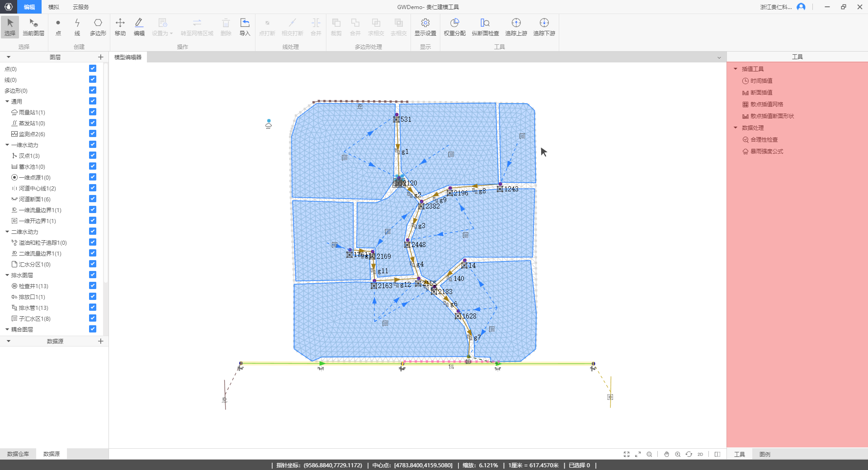Collapse the 一维水动力 layer group
This screenshot has height=470, width=868.
coord(7,145)
